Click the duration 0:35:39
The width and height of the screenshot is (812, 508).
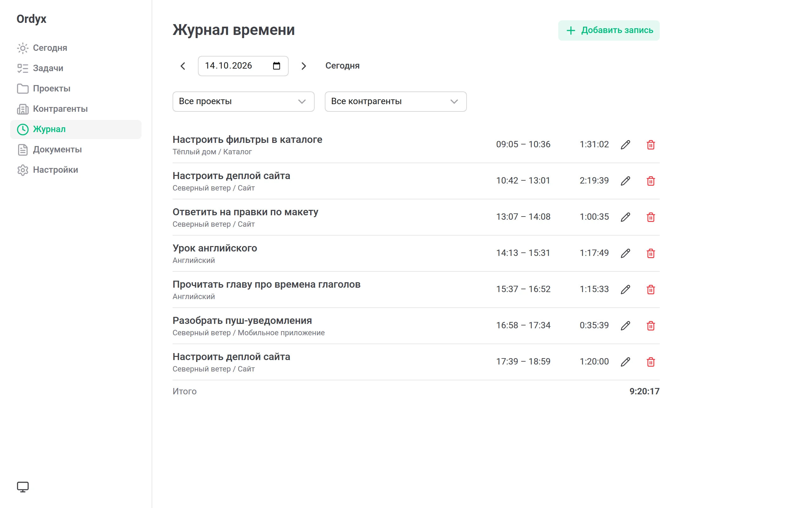[594, 325]
